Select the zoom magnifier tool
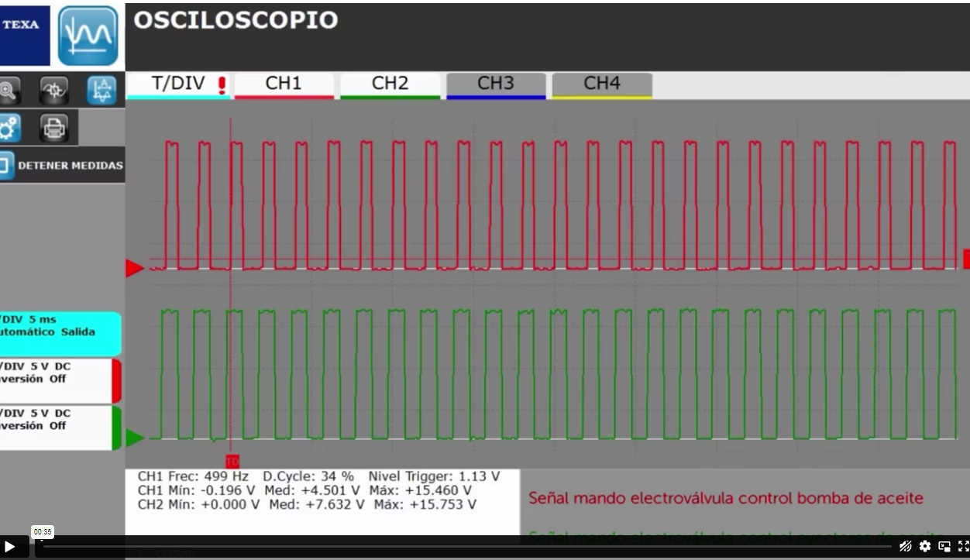Image resolution: width=970 pixels, height=560 pixels. pyautogui.click(x=9, y=91)
